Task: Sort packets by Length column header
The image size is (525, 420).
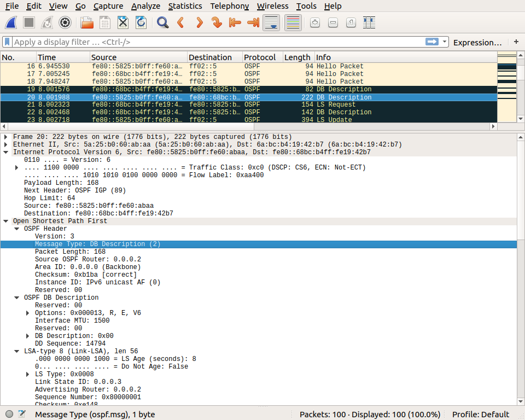Action: (299, 57)
